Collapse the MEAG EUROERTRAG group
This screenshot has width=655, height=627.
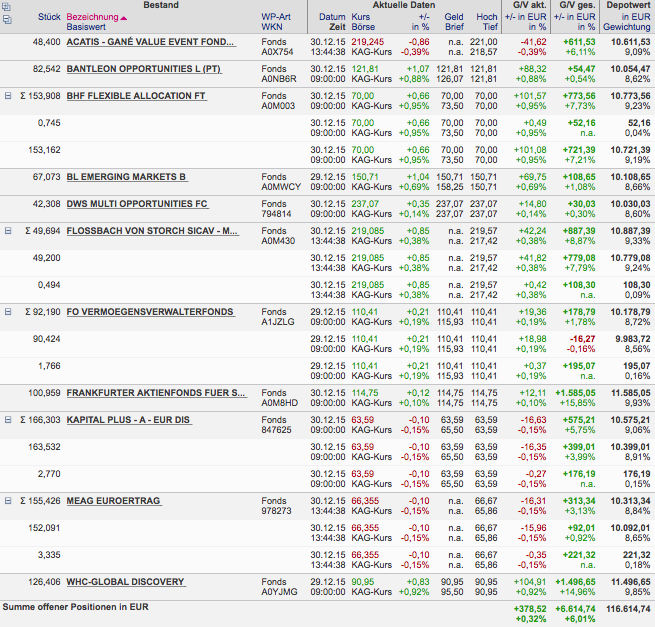8,501
